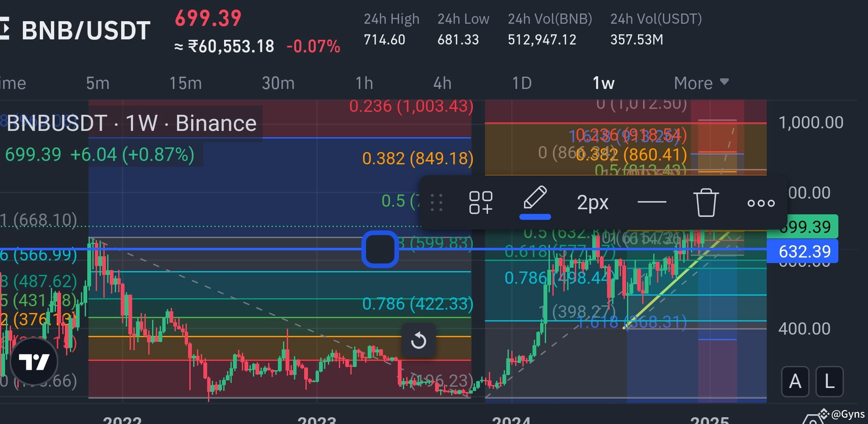Image resolution: width=868 pixels, height=424 pixels.
Task: Toggle auto scale with the A button
Action: [x=795, y=381]
